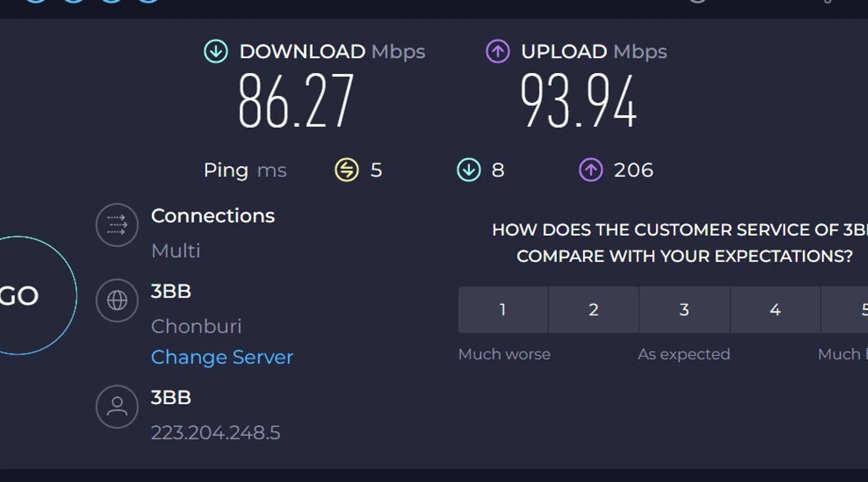868x482 pixels.
Task: Click the purple upload arrow icon beside UPLOAD
Action: click(x=497, y=52)
